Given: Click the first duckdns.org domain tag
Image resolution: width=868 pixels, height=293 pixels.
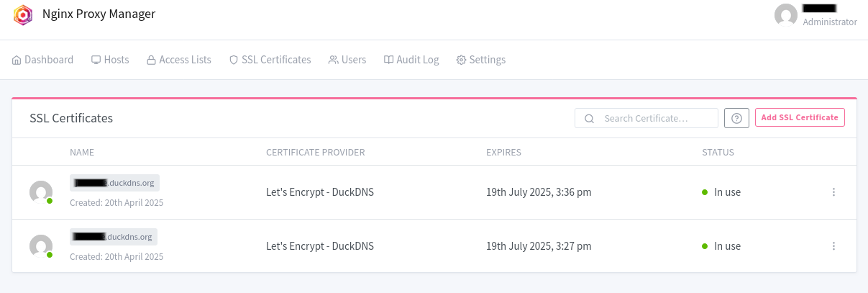Looking at the screenshot, I should [114, 183].
